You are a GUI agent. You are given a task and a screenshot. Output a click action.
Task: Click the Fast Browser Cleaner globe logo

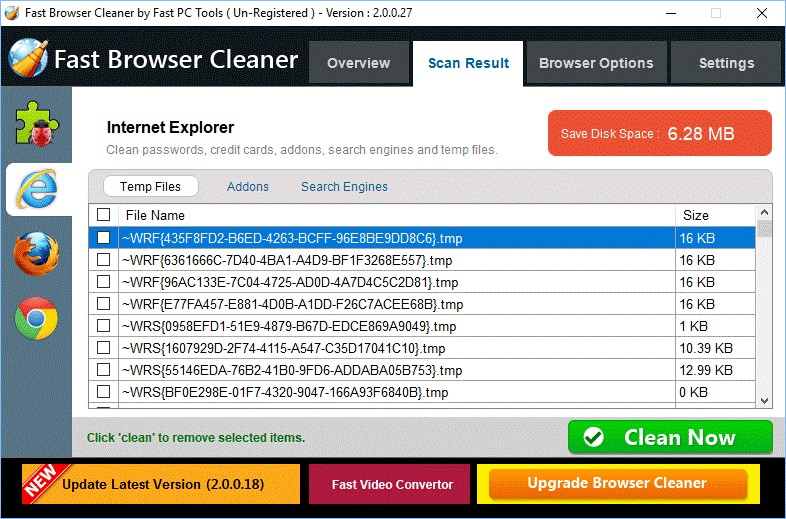(28, 58)
